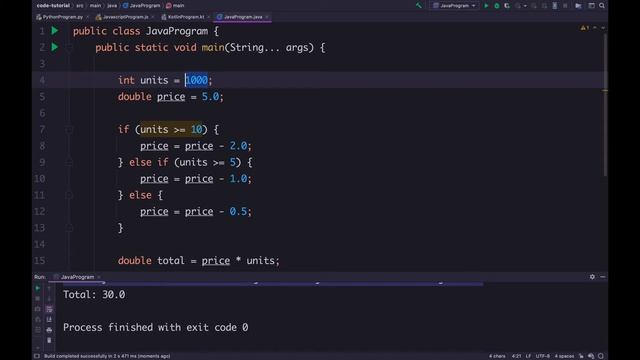Viewport: 640px width, 360px height.
Task: Close the PythonProgram.py tab
Action: click(x=87, y=17)
